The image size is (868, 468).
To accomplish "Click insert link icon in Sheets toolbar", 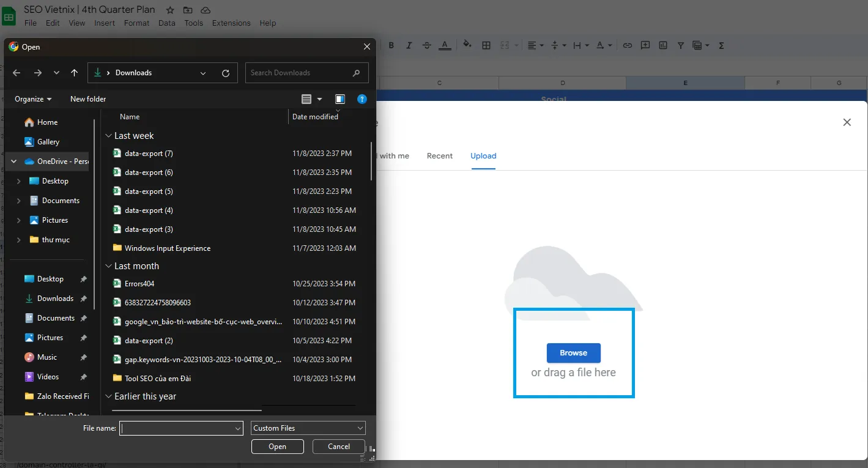I will (628, 45).
